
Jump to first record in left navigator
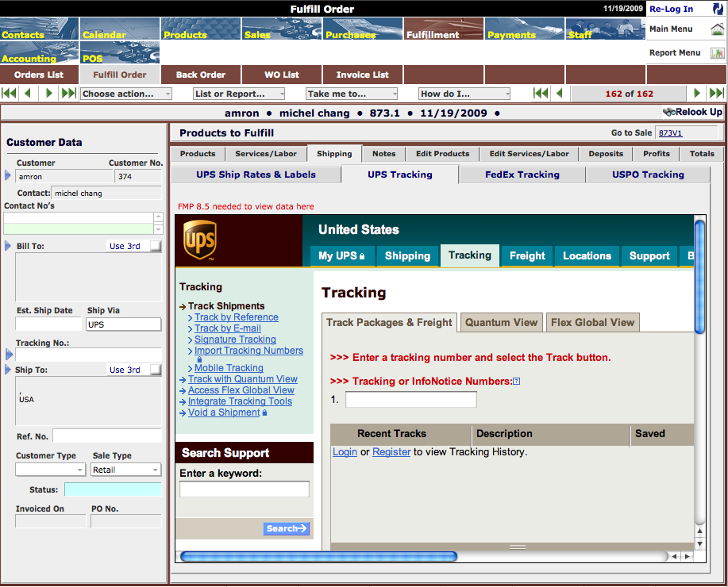[9, 94]
